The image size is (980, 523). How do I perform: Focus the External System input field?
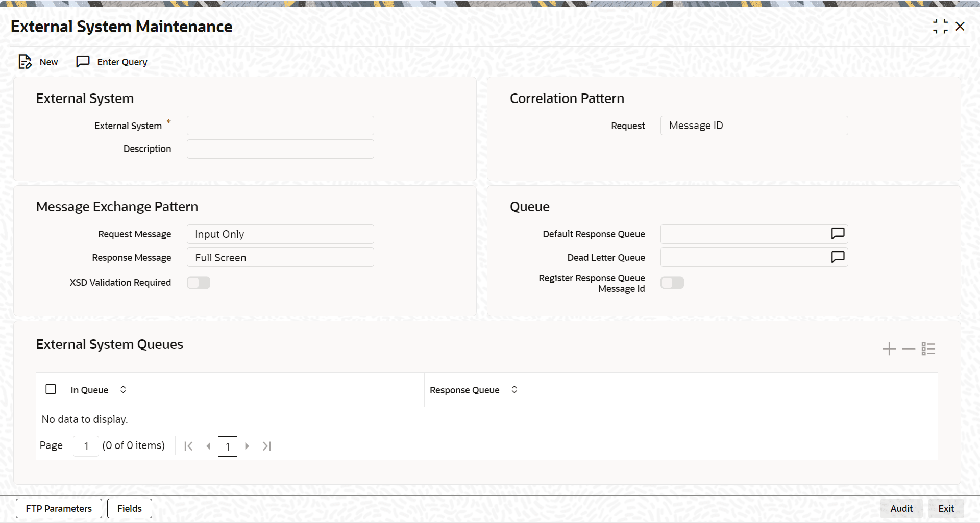click(280, 126)
